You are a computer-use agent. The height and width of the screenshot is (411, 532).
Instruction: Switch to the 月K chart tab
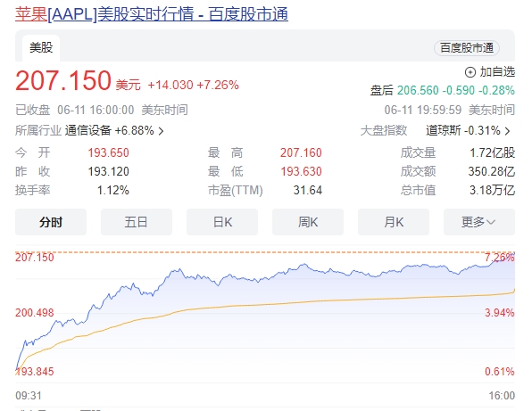point(394,222)
